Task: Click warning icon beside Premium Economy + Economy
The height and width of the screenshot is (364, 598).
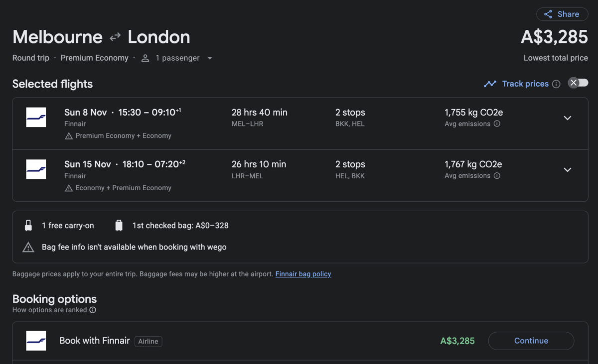Action: pos(69,136)
